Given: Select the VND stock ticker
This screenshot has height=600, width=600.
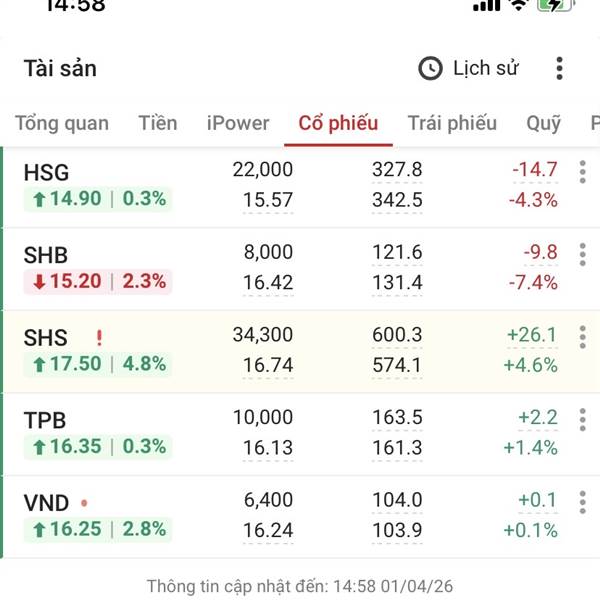Looking at the screenshot, I should tap(47, 501).
